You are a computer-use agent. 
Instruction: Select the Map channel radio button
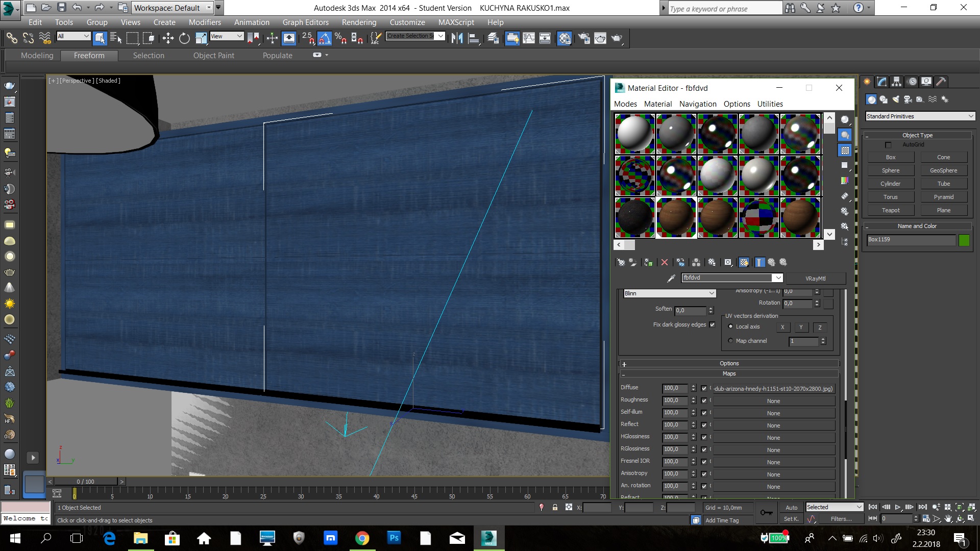(x=730, y=341)
